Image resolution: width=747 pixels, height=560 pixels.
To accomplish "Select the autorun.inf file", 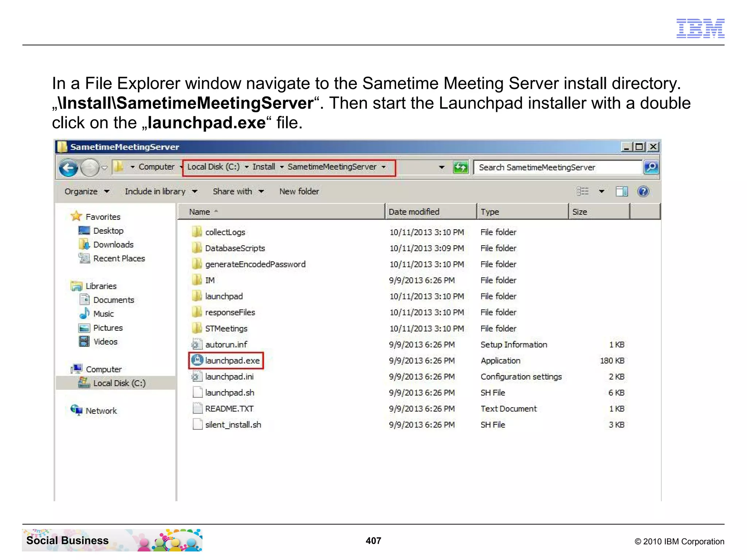I will (226, 345).
